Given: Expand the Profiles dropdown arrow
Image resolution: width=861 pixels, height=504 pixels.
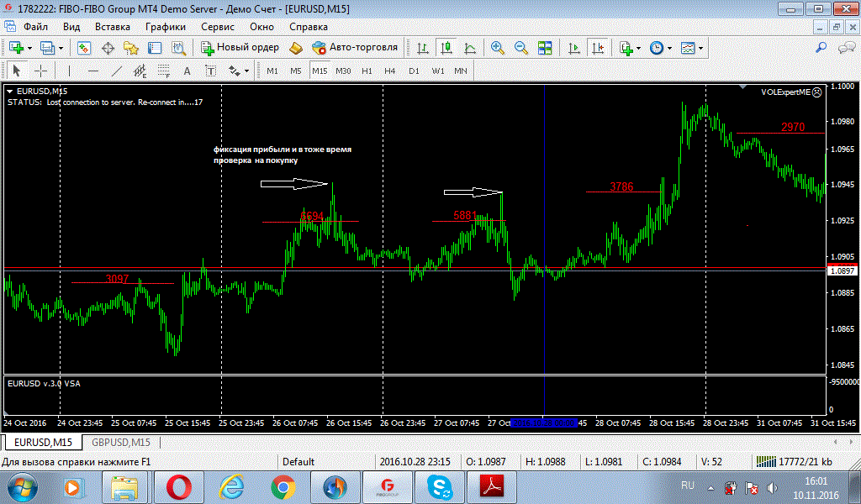Looking at the screenshot, I should 61,48.
